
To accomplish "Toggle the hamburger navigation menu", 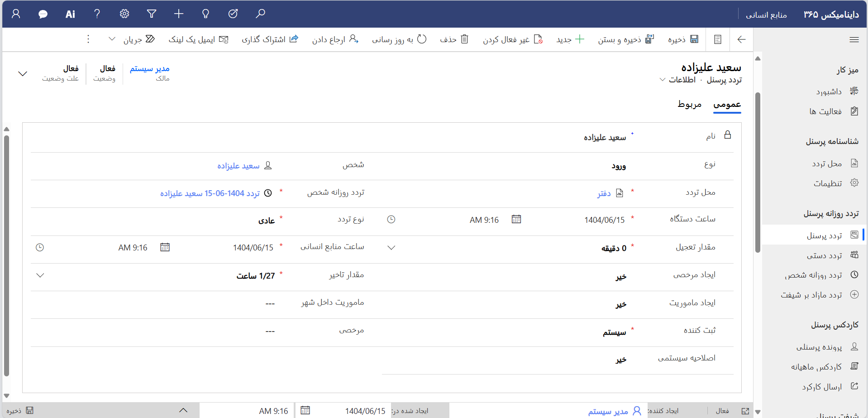I will point(854,39).
